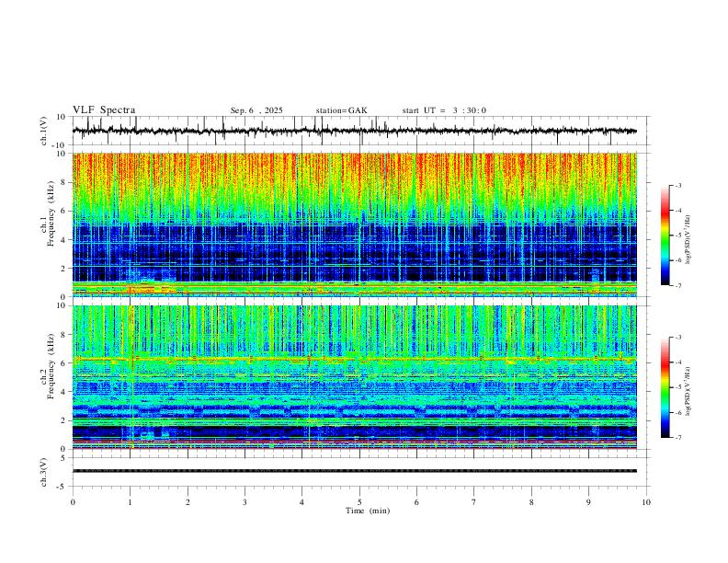Click the date text "Sep. 6 , 2025"
This screenshot has height=563, width=728.
pos(256,110)
